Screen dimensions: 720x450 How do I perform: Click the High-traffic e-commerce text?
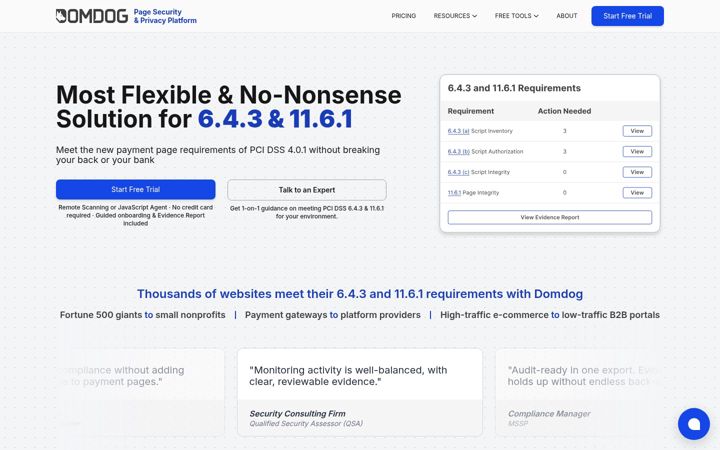(550, 315)
